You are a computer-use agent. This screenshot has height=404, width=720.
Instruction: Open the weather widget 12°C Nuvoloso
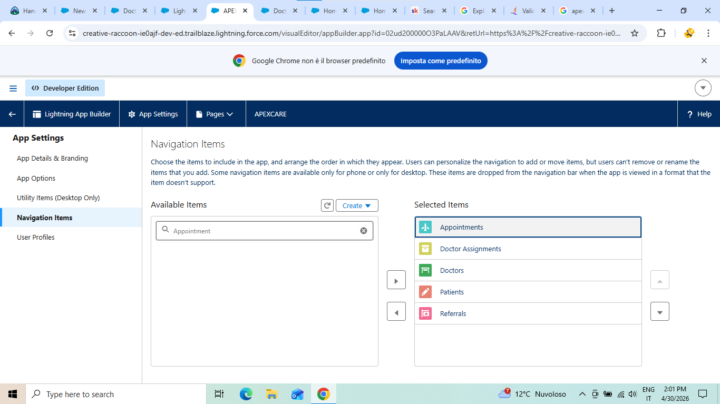532,394
